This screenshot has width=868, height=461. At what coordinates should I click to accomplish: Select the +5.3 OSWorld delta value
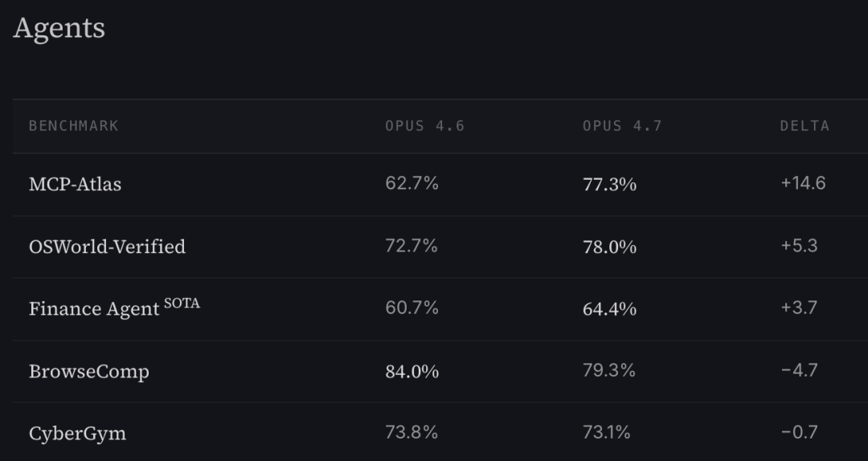pyautogui.click(x=799, y=246)
